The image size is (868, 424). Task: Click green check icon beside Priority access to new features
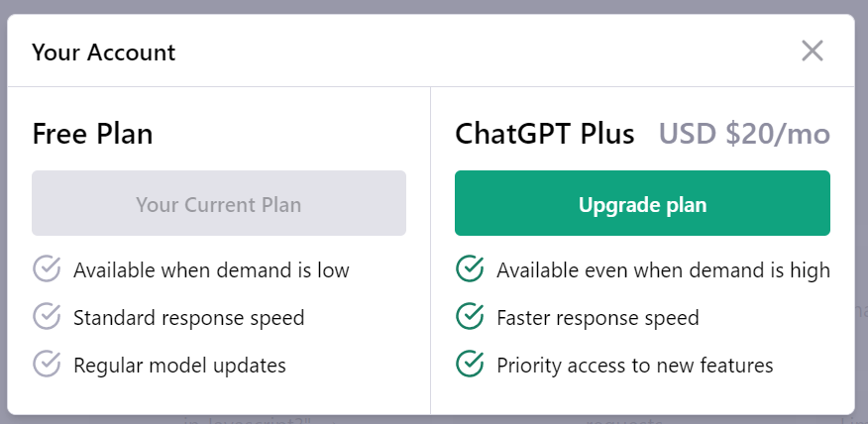click(470, 365)
